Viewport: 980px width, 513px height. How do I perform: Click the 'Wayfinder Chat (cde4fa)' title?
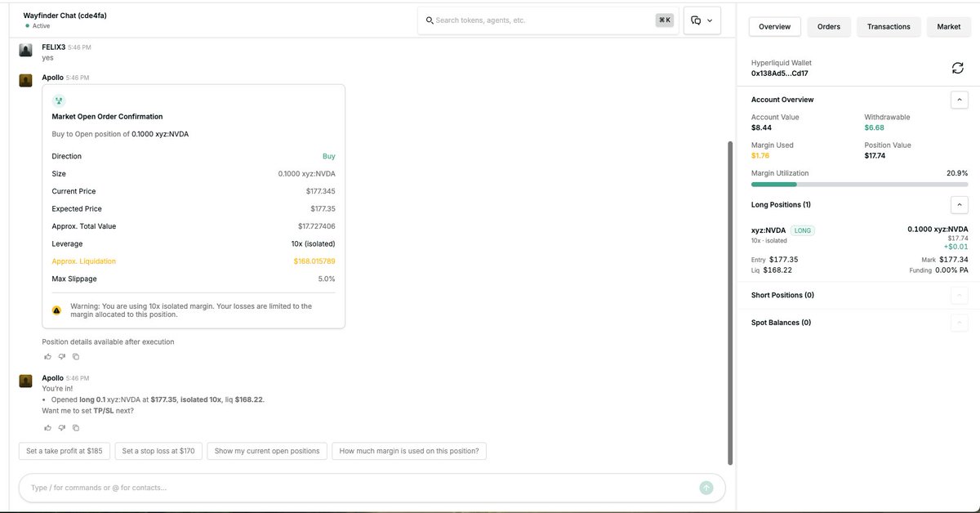(65, 16)
